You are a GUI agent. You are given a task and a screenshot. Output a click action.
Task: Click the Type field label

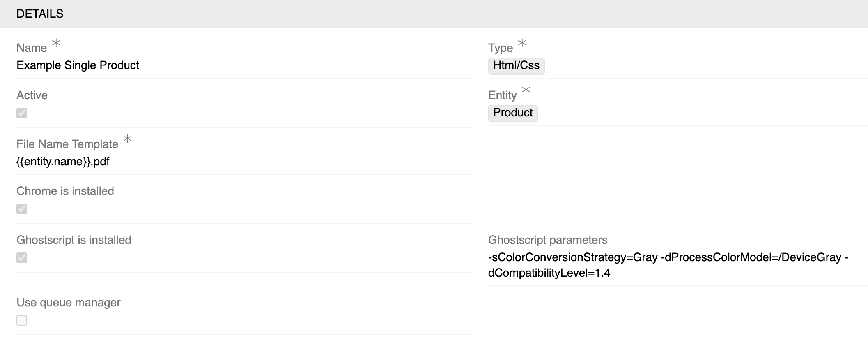click(x=501, y=47)
